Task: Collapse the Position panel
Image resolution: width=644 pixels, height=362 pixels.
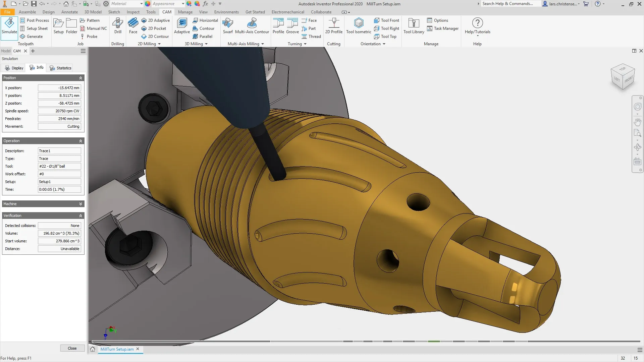Action: 80,78
